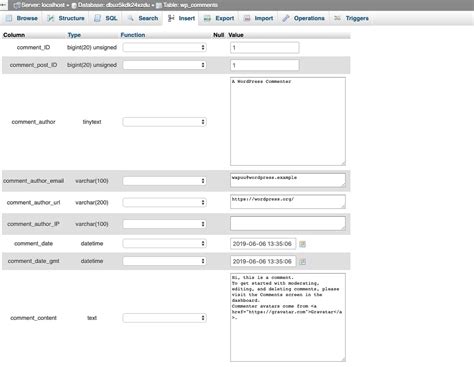Click the tinytext type label
The image size is (474, 367).
point(92,122)
